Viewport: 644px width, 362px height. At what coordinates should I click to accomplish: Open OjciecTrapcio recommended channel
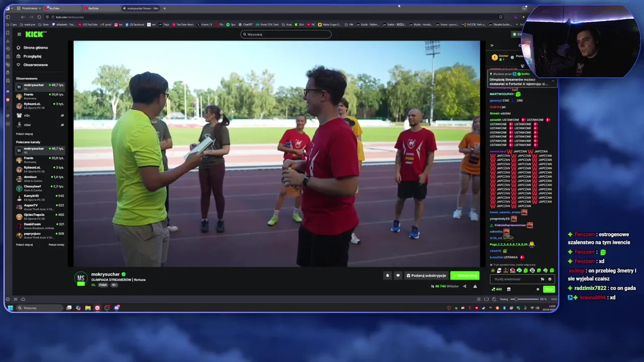point(40,216)
